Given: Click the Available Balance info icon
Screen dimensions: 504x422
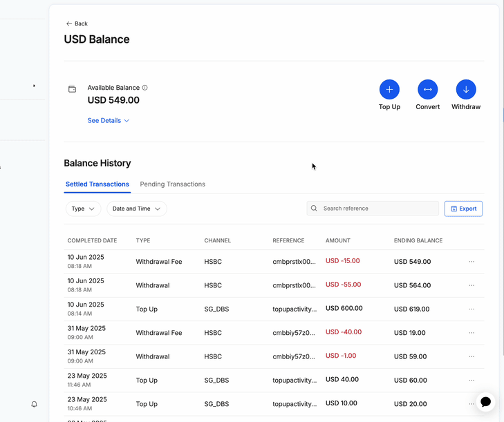Looking at the screenshot, I should pos(144,88).
